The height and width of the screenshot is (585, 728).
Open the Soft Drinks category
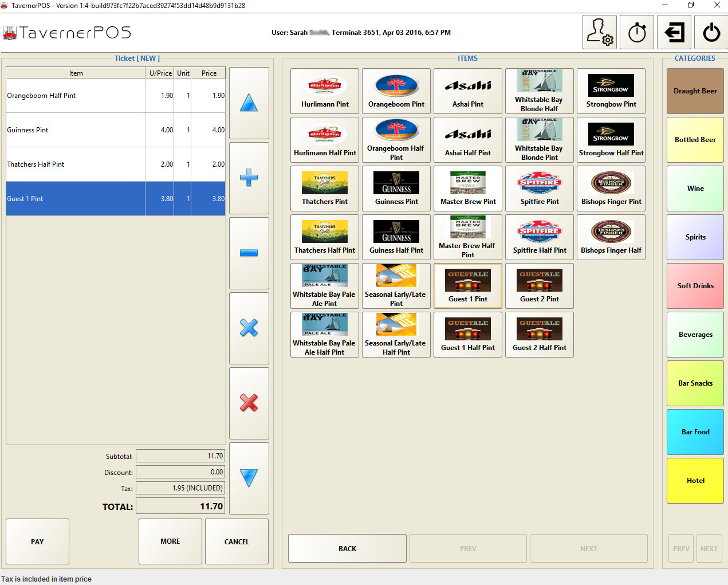695,286
